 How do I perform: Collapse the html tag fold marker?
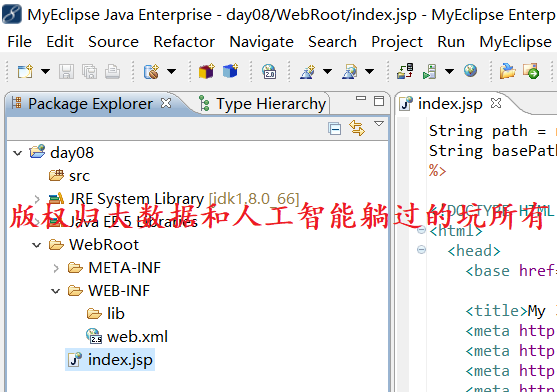421,230
